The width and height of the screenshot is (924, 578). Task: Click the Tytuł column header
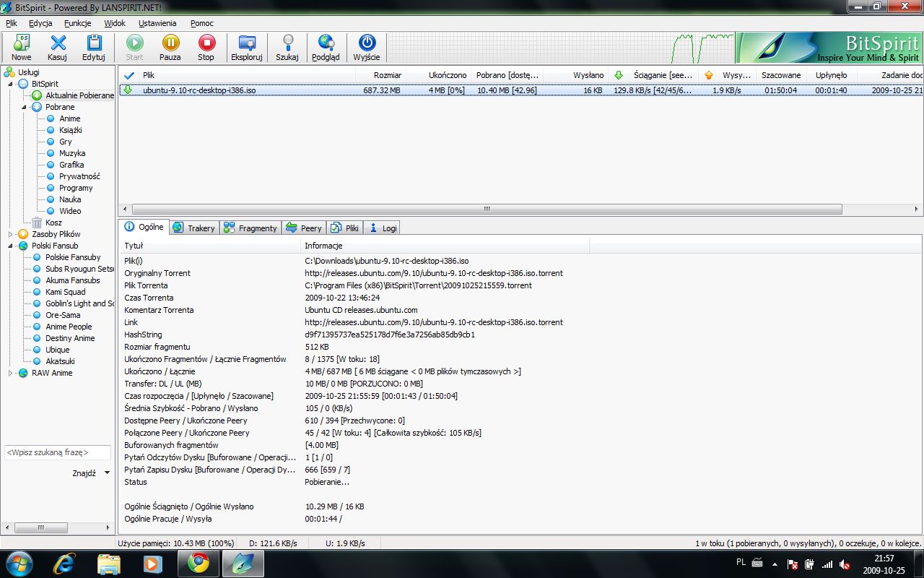click(210, 246)
